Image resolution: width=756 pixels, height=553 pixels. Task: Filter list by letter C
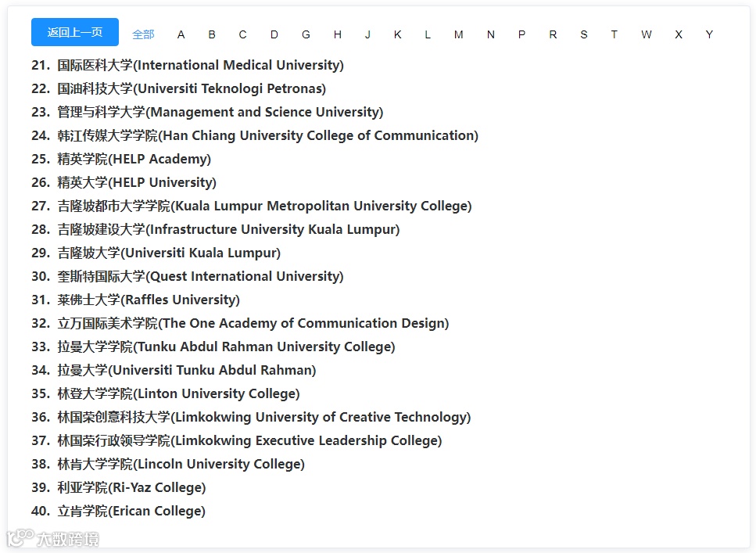[242, 34]
